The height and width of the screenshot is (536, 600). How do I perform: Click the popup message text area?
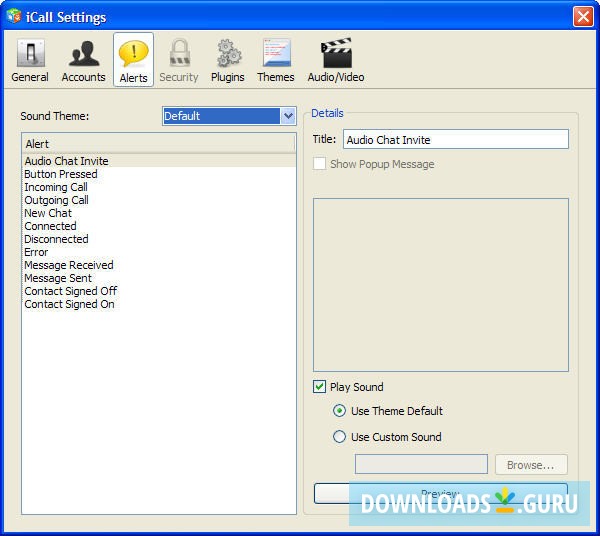[x=441, y=285]
